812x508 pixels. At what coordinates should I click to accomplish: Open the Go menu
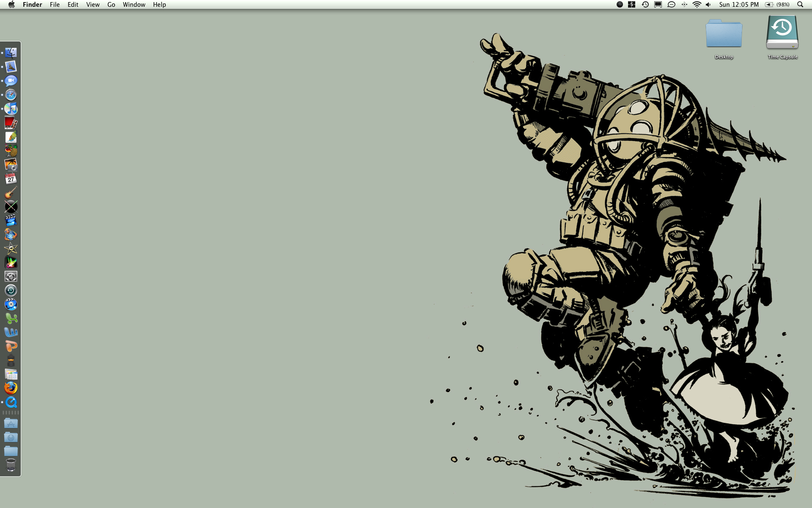[111, 5]
